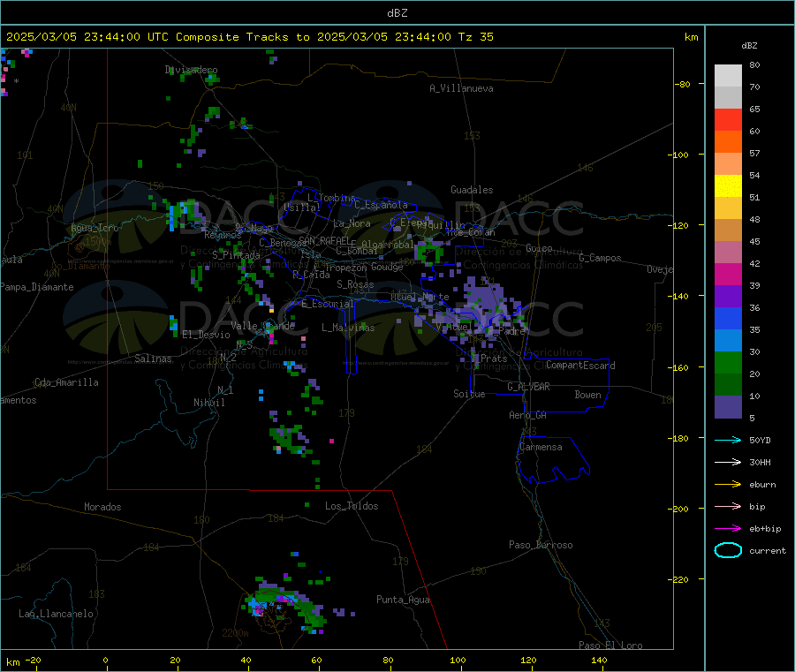
Task: Click the Los_Toldos map label
Action: pyautogui.click(x=352, y=506)
